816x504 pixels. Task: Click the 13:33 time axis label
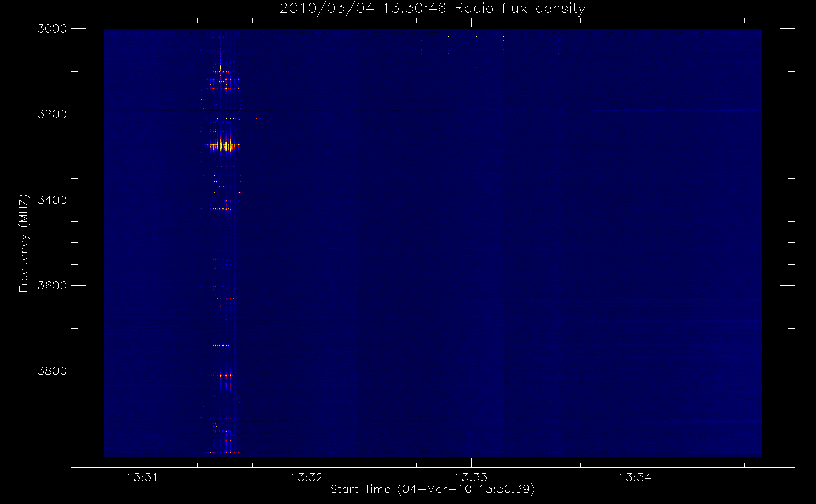471,477
